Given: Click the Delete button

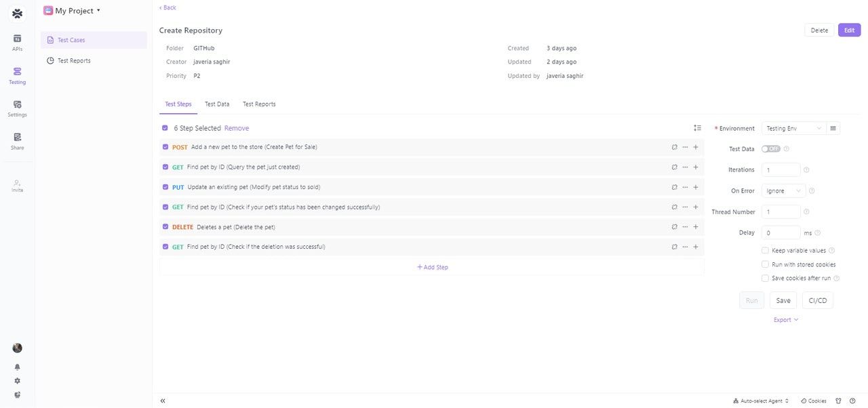Looking at the screenshot, I should pyautogui.click(x=819, y=30).
